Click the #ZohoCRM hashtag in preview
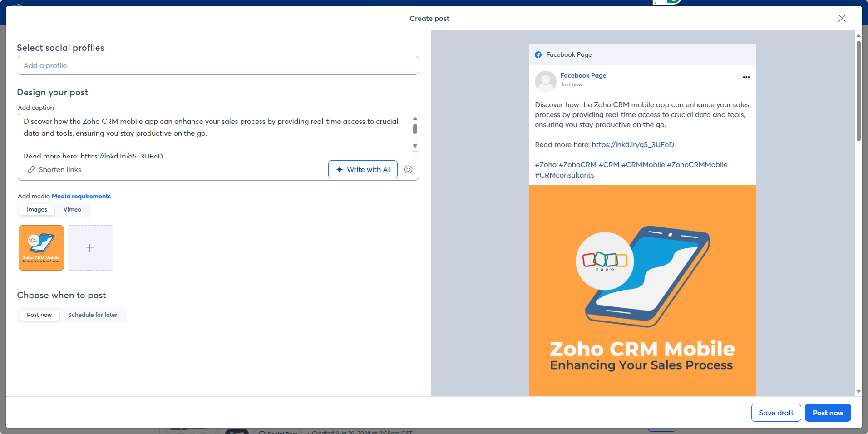The width and height of the screenshot is (868, 434). [x=577, y=164]
